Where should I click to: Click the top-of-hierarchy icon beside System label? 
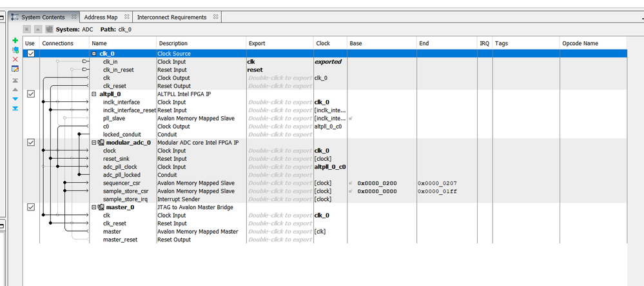tap(26, 29)
